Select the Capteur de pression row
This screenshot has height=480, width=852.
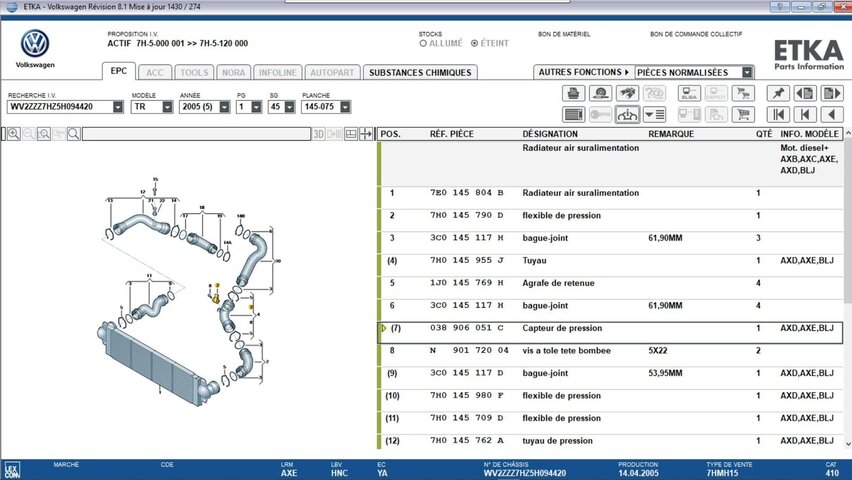[x=611, y=332]
